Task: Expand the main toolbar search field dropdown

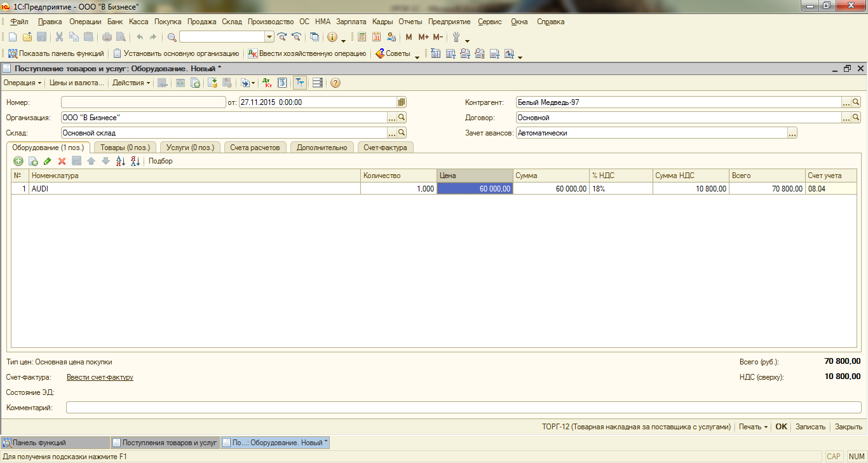Action: [x=269, y=37]
